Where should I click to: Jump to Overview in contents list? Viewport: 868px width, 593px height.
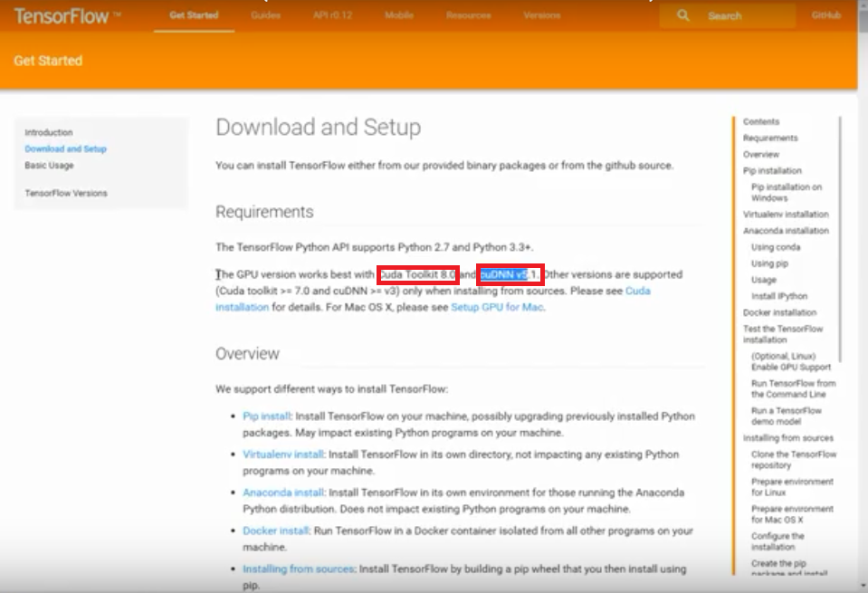point(761,155)
